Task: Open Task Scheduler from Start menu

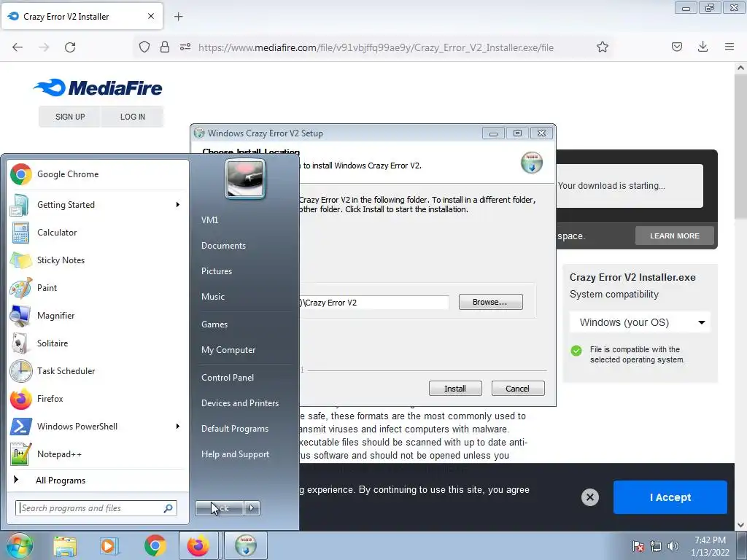Action: (98, 371)
